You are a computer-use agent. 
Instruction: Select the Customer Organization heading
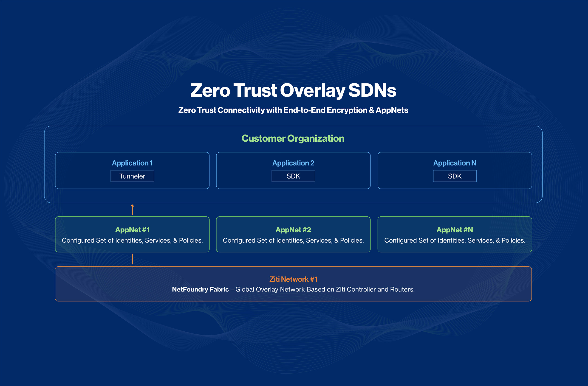(293, 138)
